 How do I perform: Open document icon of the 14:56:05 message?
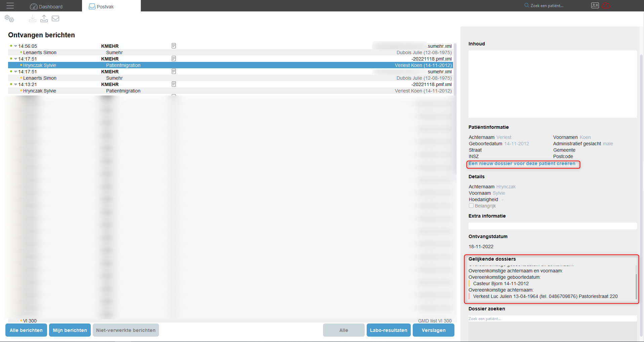click(174, 46)
